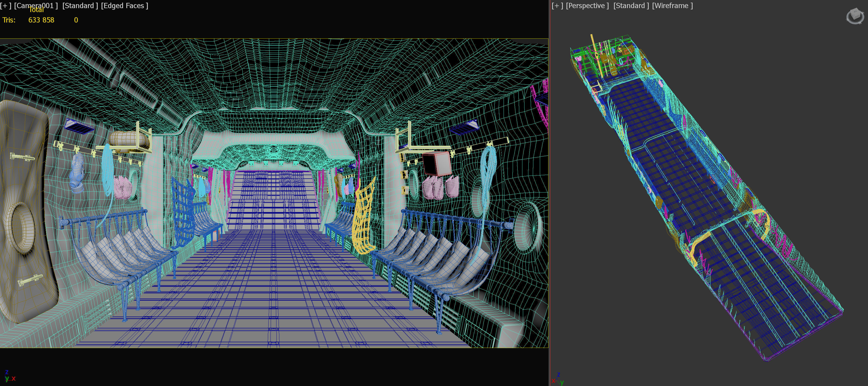Open the Standard label menu in Camera001 viewport
Image resolution: width=868 pixels, height=386 pixels.
tap(80, 6)
